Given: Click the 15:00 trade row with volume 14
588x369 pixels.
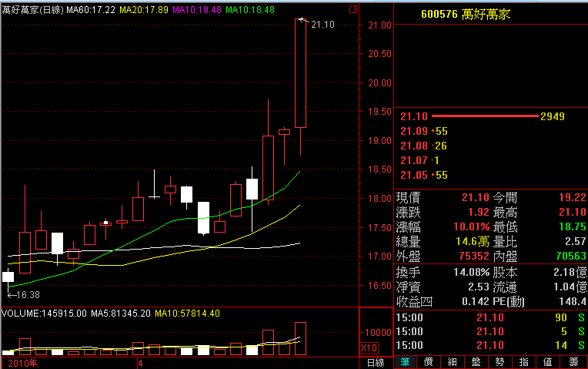Looking at the screenshot, I should (490, 345).
